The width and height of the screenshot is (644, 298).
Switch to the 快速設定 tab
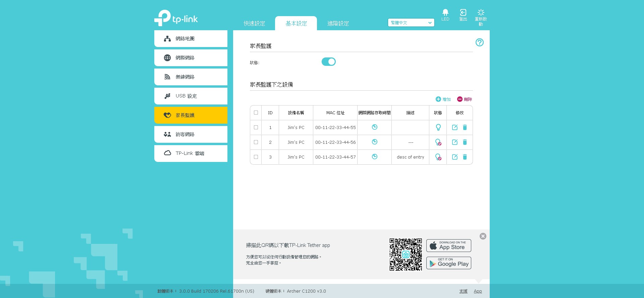pyautogui.click(x=254, y=24)
